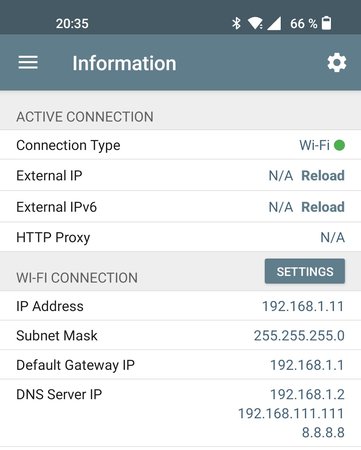361x450 pixels.
Task: Select the HTTP Proxy row
Action: click(180, 237)
